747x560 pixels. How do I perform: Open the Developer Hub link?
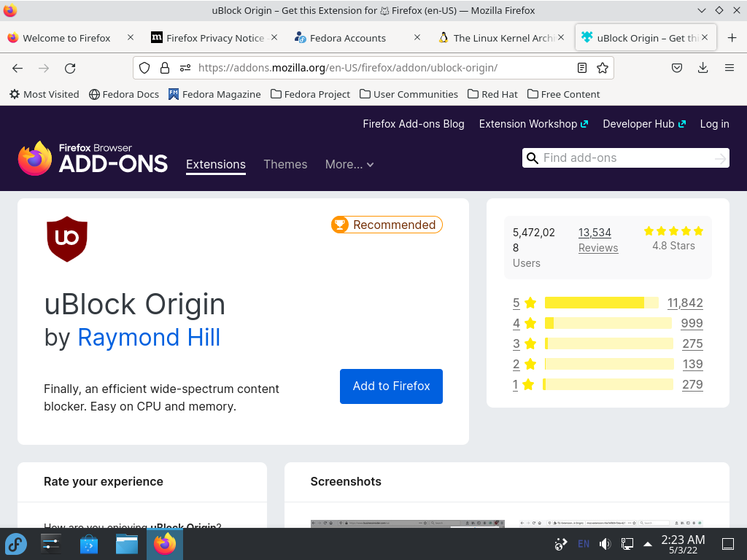click(644, 124)
